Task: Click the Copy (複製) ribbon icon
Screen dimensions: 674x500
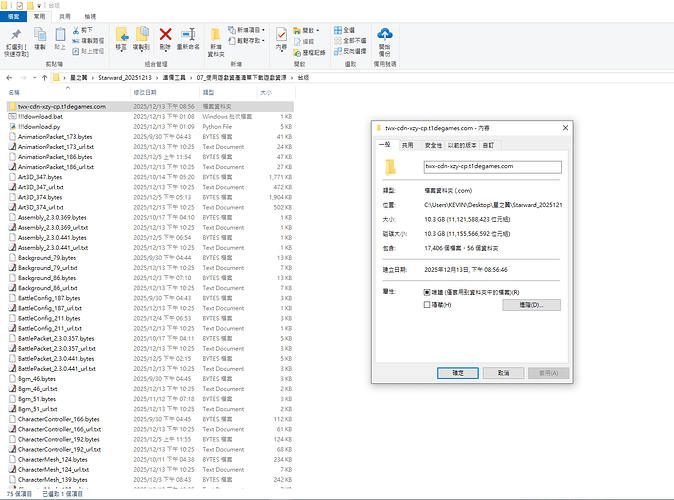Action: tap(42, 38)
